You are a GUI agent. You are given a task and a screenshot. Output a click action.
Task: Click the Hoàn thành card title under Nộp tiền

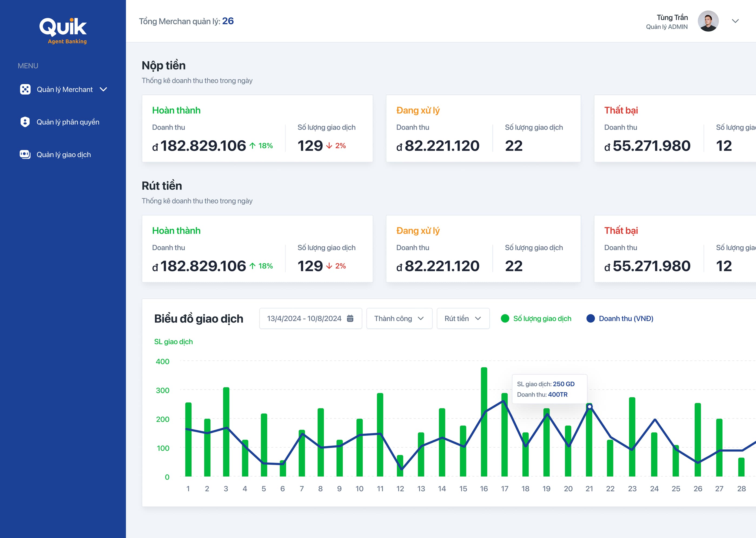coord(176,110)
